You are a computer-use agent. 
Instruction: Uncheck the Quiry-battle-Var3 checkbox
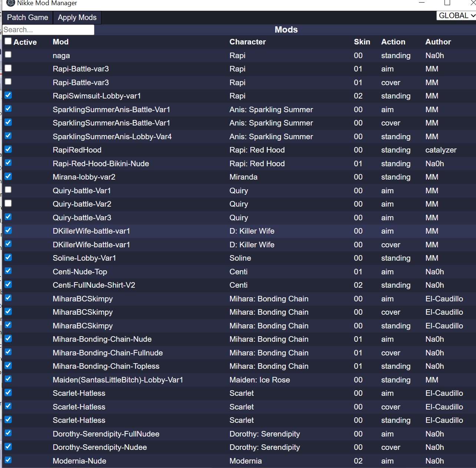8,217
